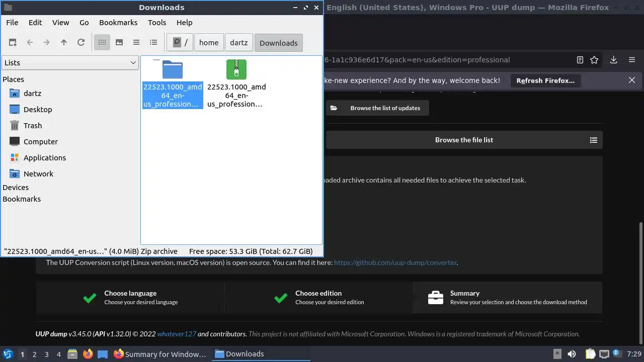644x362 pixels.
Task: Open the start menu in taskbar
Action: [x=8, y=354]
